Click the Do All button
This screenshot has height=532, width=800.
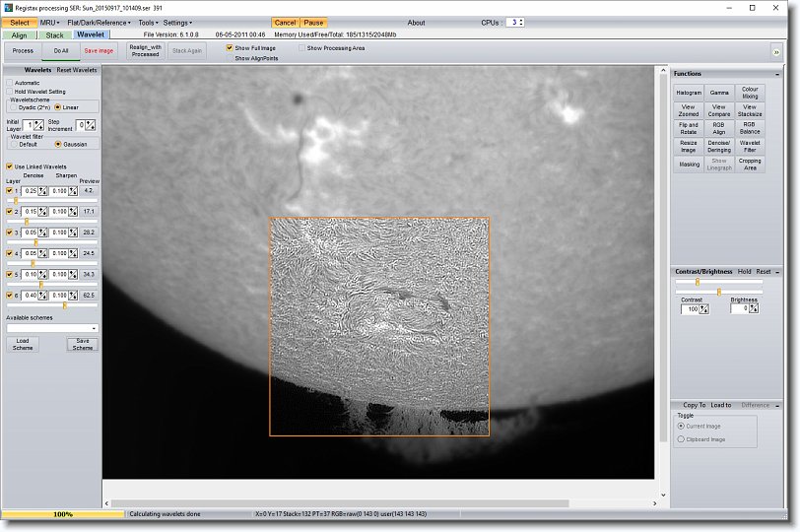coord(61,51)
